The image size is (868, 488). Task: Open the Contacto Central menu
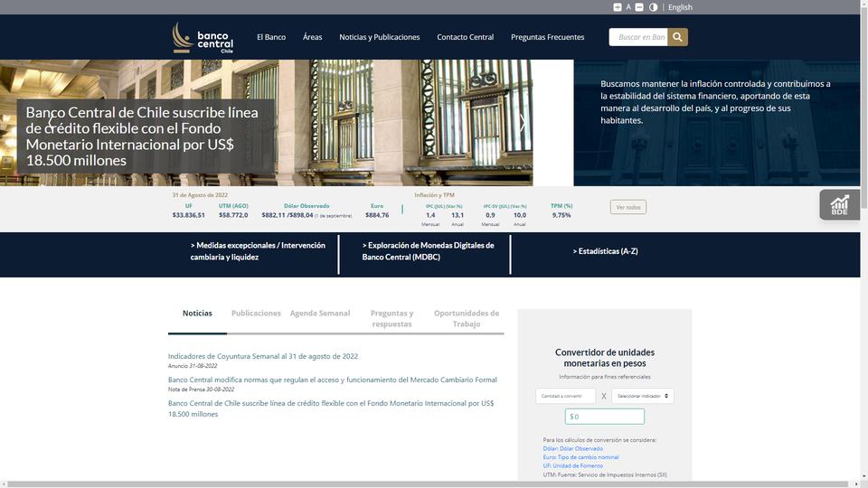[x=465, y=37]
